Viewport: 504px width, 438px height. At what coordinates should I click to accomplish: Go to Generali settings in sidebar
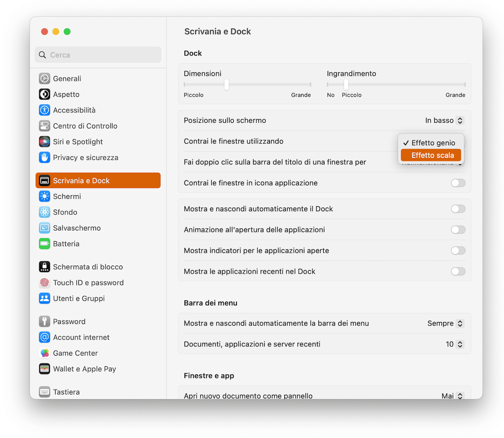pyautogui.click(x=67, y=78)
